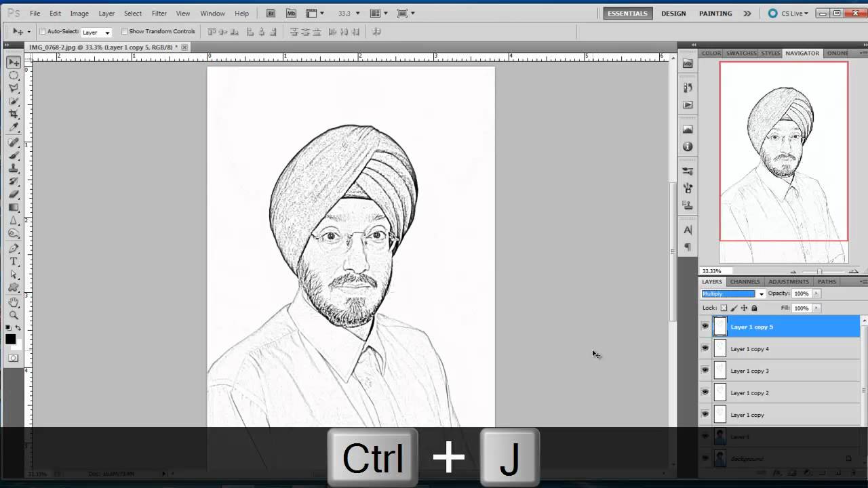The height and width of the screenshot is (488, 868).
Task: Select the Eyedropper tool
Action: point(14,127)
